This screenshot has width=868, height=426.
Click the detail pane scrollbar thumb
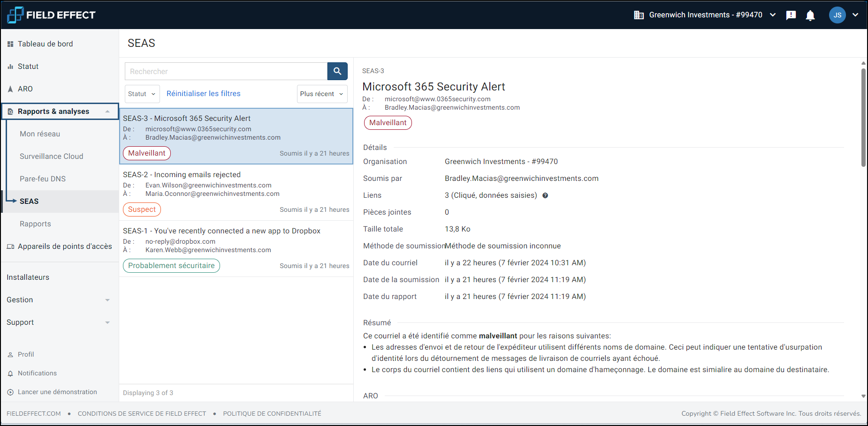coord(863,117)
